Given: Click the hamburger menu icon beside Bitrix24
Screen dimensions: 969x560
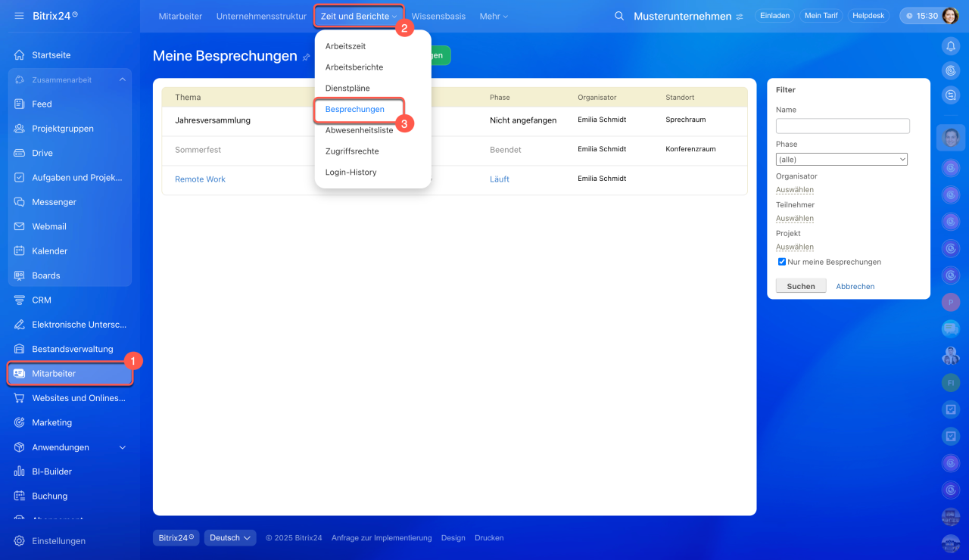Looking at the screenshot, I should pos(19,16).
